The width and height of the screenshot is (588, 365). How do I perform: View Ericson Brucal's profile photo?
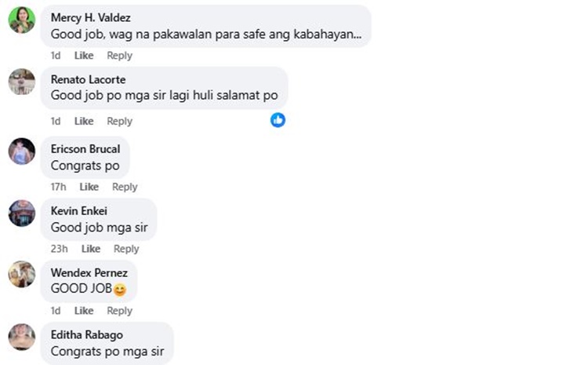click(x=22, y=151)
